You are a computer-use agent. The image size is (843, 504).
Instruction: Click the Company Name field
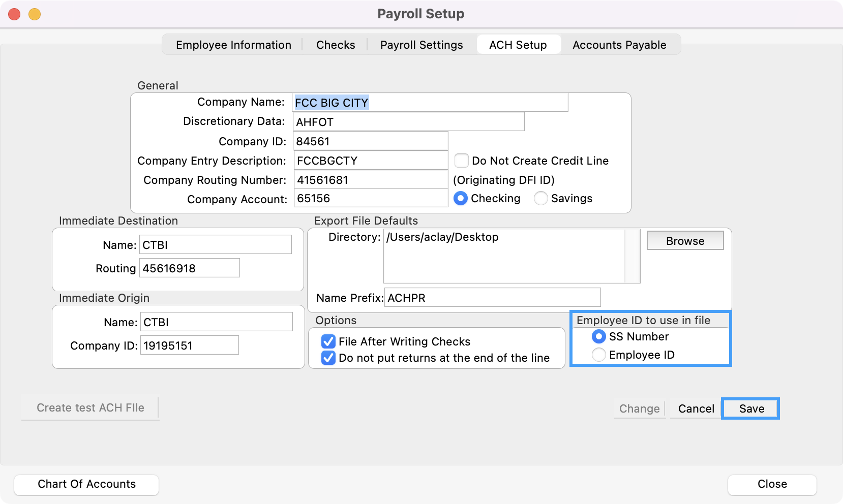430,103
